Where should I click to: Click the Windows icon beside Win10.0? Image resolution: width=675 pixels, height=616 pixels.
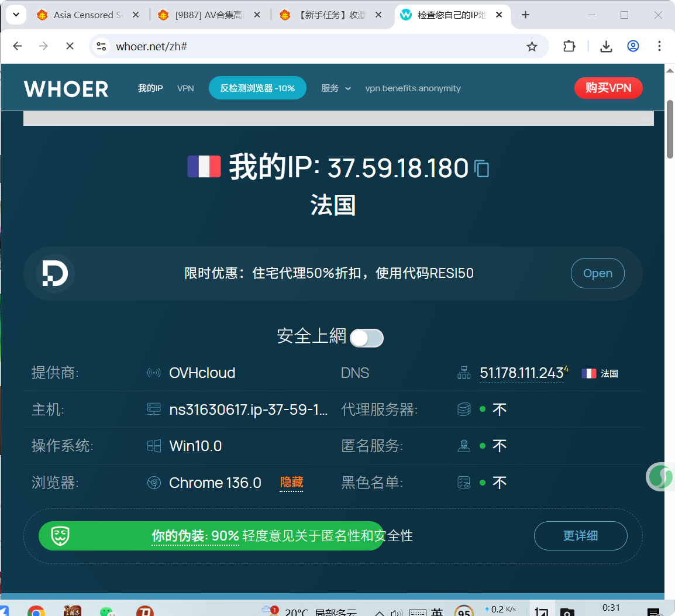tap(154, 446)
